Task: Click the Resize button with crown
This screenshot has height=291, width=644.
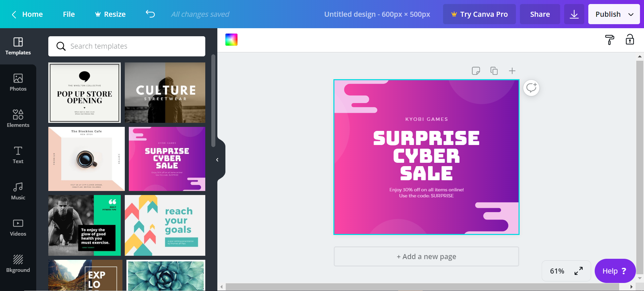Action: (110, 14)
